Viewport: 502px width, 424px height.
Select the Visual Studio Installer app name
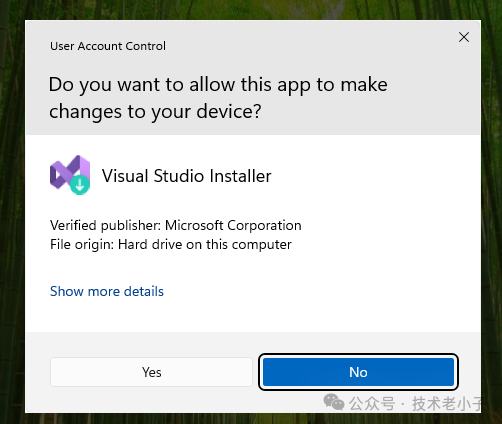187,176
